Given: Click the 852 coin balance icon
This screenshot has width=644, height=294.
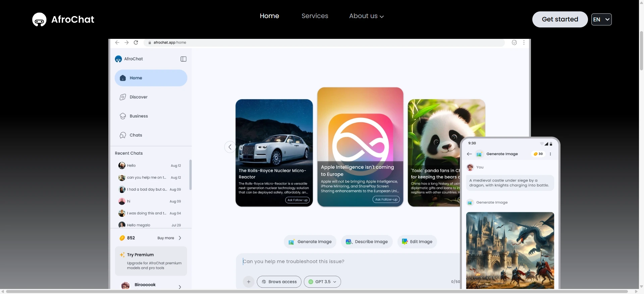Looking at the screenshot, I should [122, 238].
